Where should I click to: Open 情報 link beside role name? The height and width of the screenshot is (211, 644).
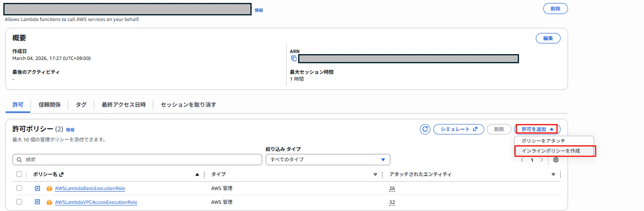point(259,10)
